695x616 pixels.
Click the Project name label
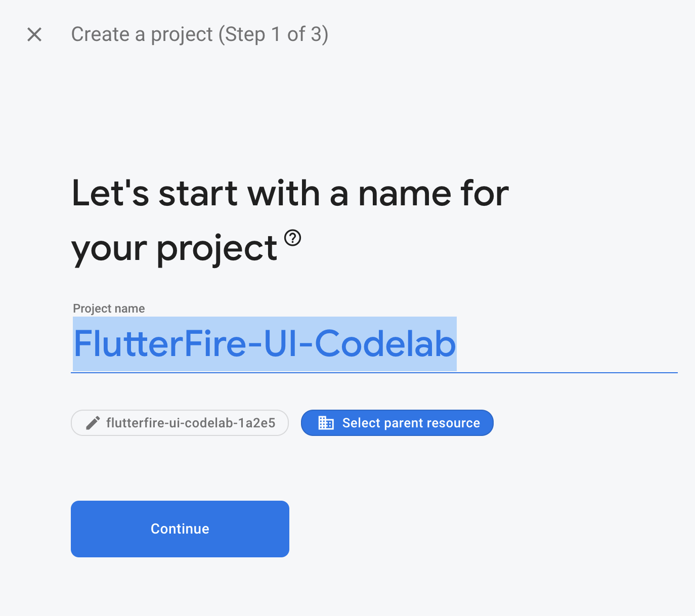click(108, 308)
